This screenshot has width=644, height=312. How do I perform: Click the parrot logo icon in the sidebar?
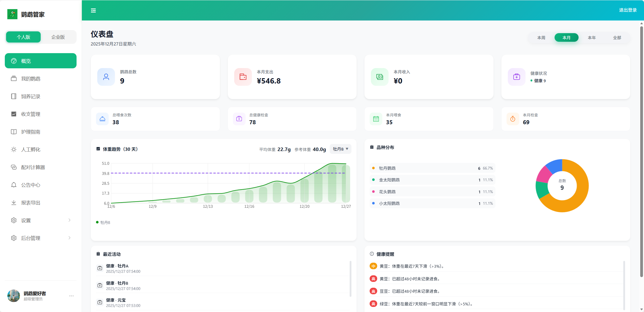[x=12, y=14]
